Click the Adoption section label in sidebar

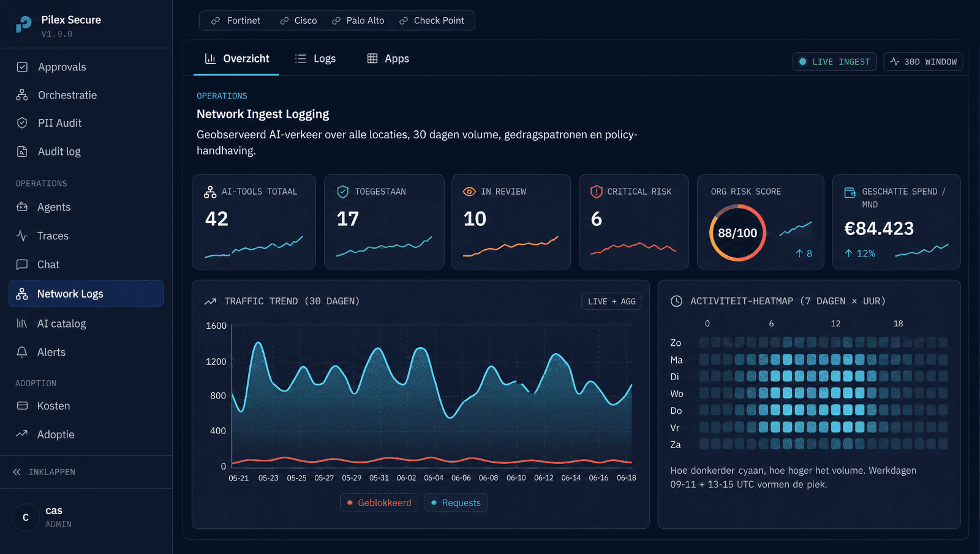(x=36, y=383)
